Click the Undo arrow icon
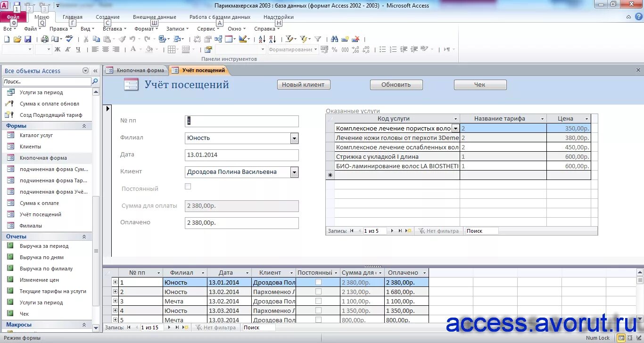 pyautogui.click(x=132, y=39)
